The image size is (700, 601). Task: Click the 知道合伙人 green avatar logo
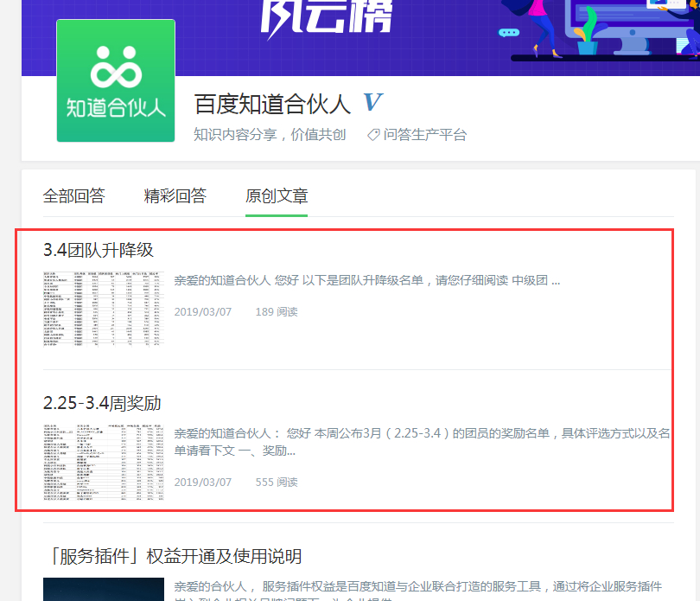(x=116, y=80)
